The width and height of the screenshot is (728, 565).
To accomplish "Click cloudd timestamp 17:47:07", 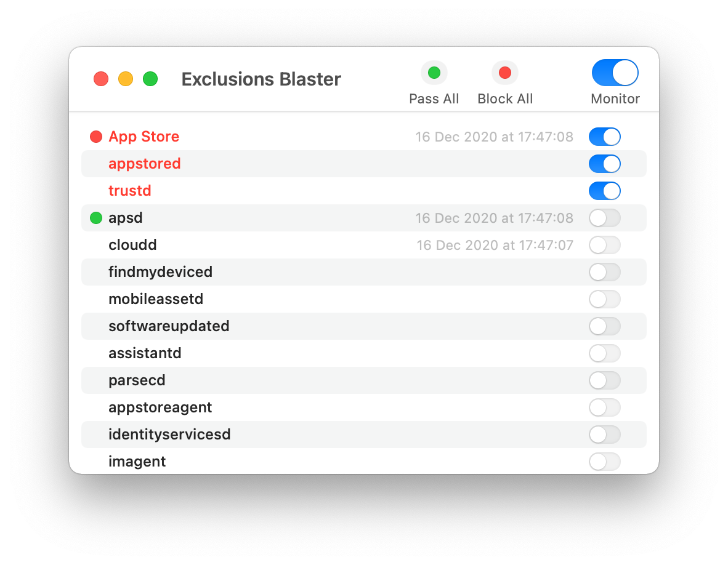I will pos(495,245).
